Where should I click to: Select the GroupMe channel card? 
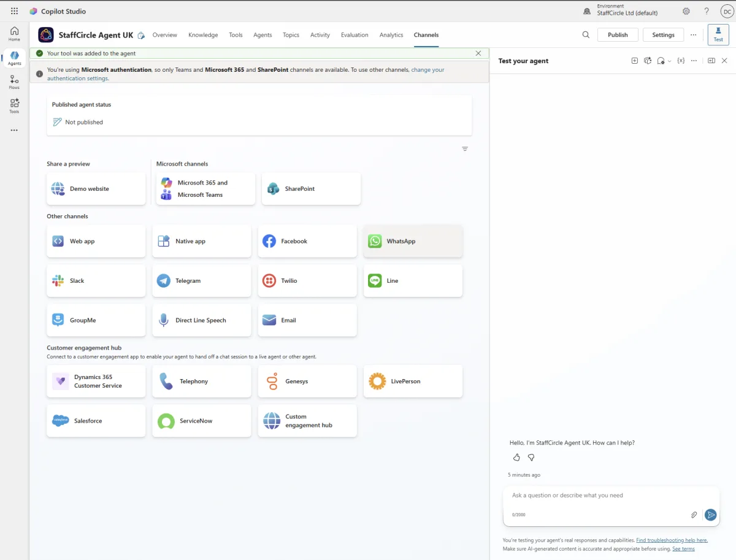pyautogui.click(x=96, y=320)
